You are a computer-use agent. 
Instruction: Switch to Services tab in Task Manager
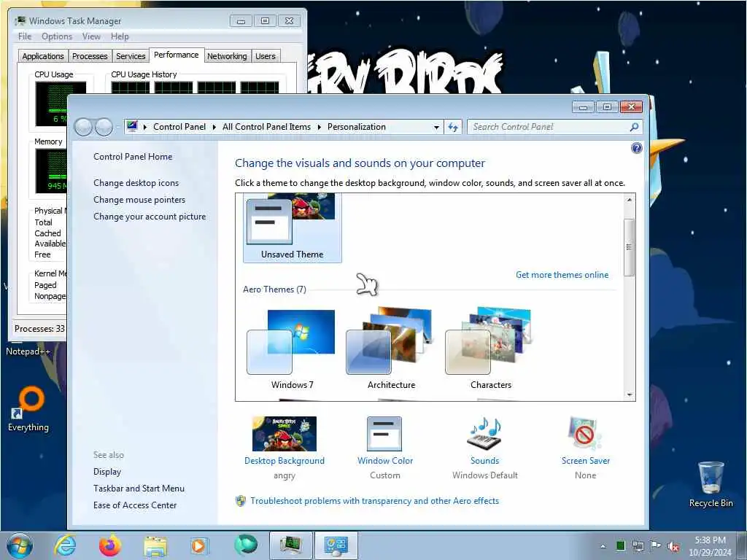tap(131, 56)
